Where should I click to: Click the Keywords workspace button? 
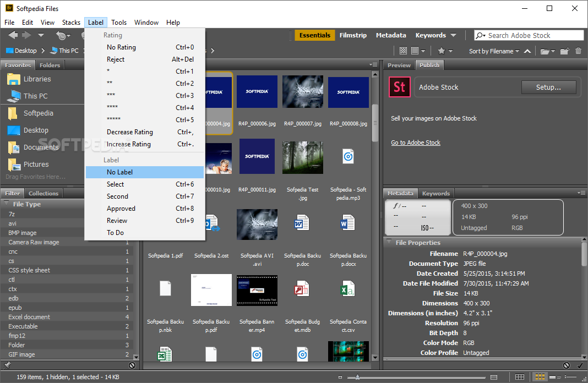click(x=431, y=35)
